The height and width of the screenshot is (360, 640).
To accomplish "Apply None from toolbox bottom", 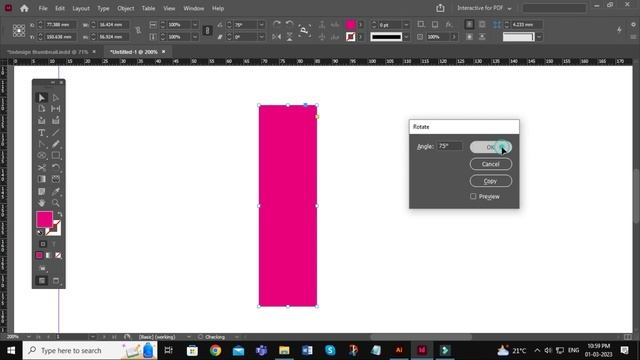I will coord(58,256).
